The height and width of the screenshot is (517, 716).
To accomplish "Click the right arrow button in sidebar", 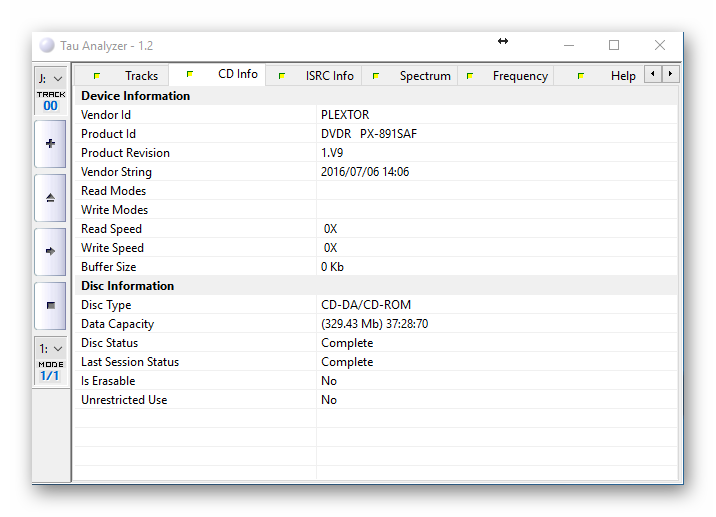I will click(x=50, y=251).
